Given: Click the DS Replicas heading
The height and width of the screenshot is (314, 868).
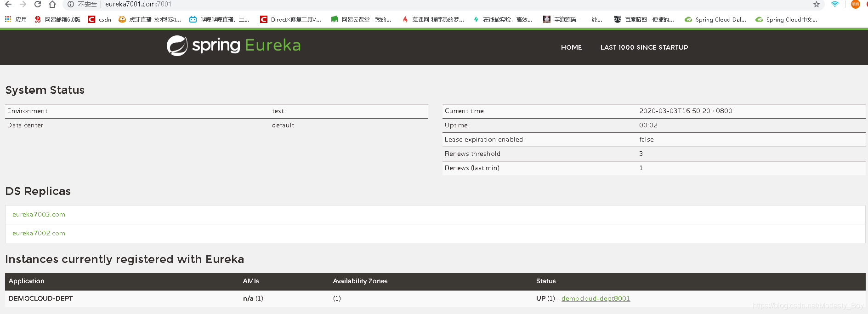Looking at the screenshot, I should (38, 191).
